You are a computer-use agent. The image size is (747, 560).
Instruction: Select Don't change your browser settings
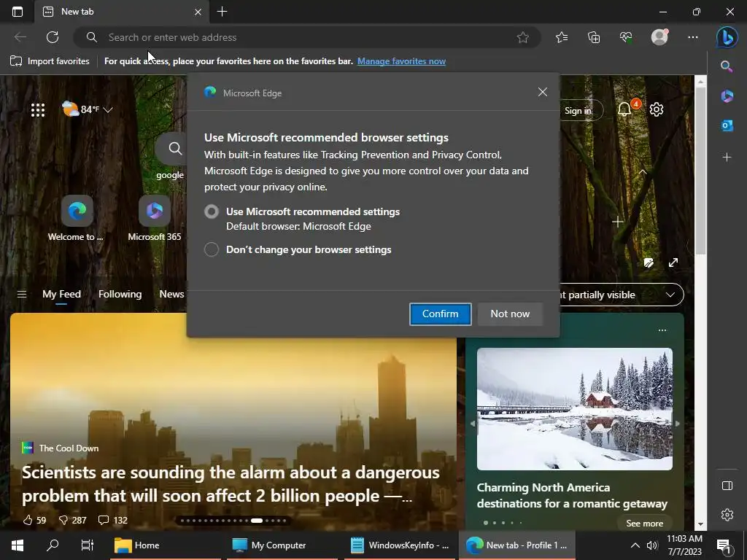[212, 249]
